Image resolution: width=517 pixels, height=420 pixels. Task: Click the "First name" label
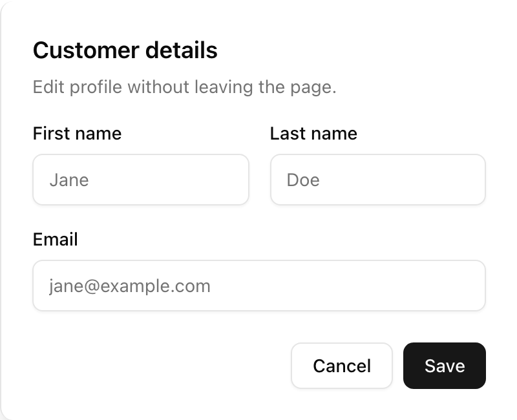click(77, 134)
